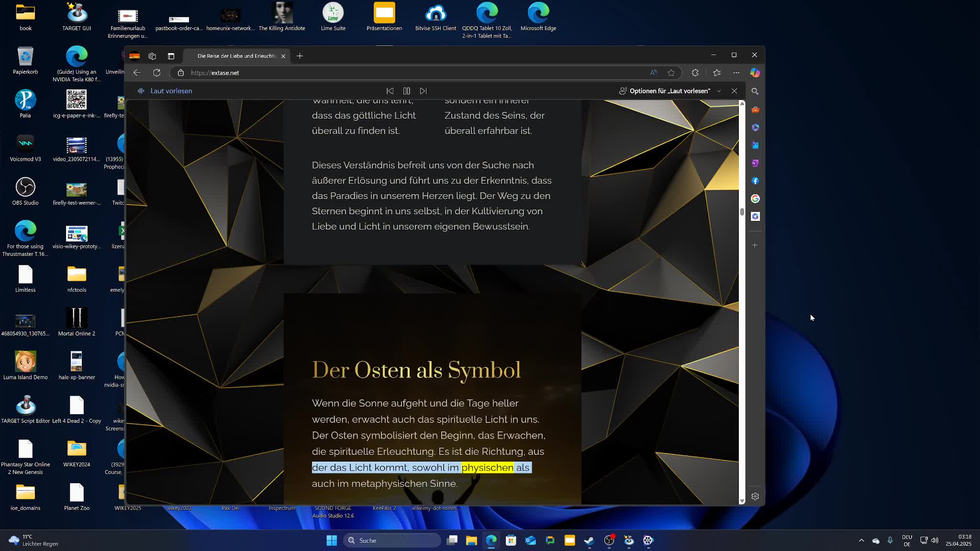The height and width of the screenshot is (551, 980).
Task: Select the TARGET GUI desktop icon
Action: tap(77, 17)
